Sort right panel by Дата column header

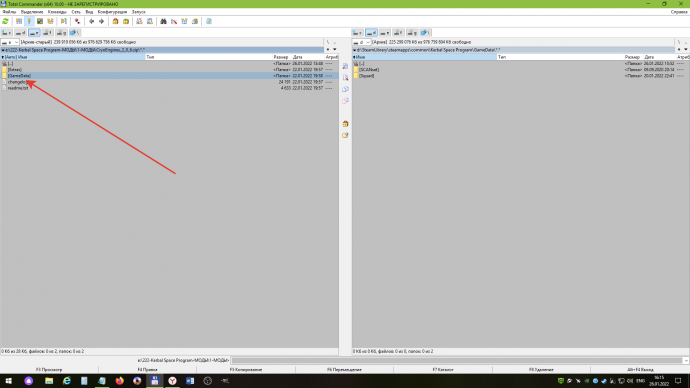pyautogui.click(x=660, y=57)
